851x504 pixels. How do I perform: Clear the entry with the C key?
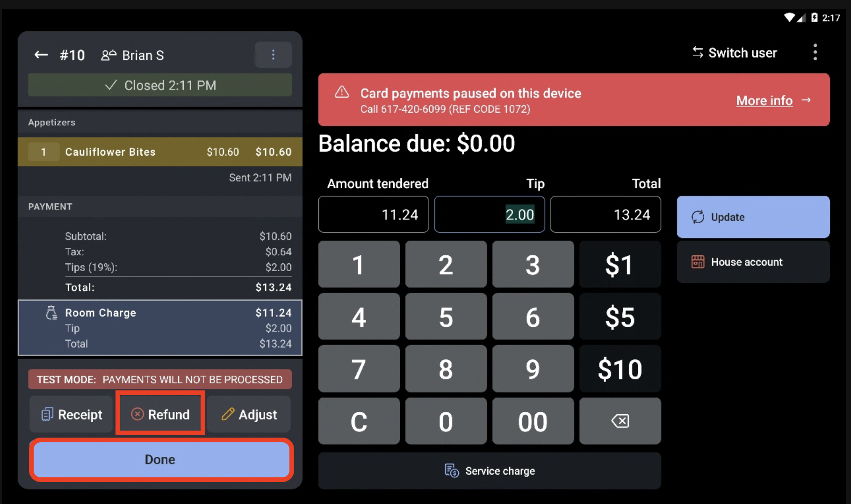coord(359,421)
